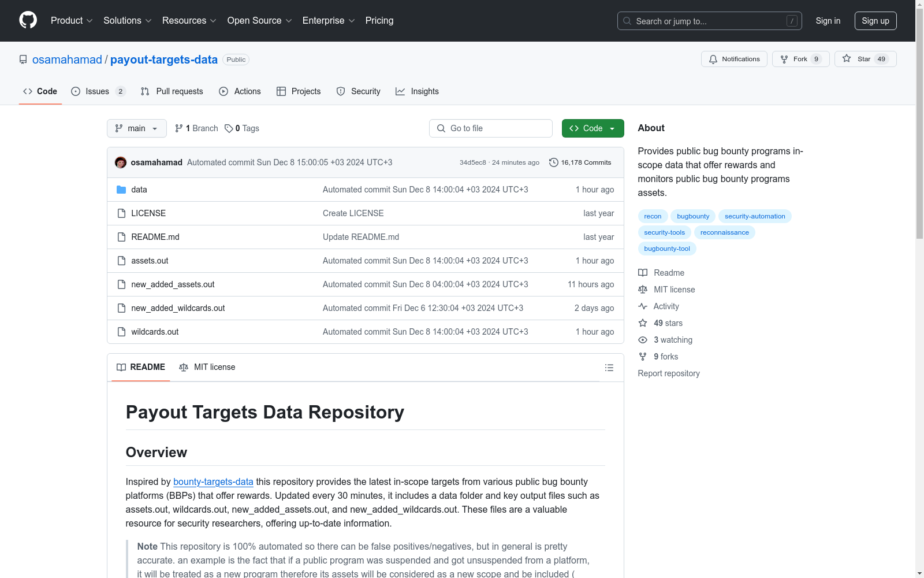924x578 pixels.
Task: Click the Sign in link
Action: point(828,21)
